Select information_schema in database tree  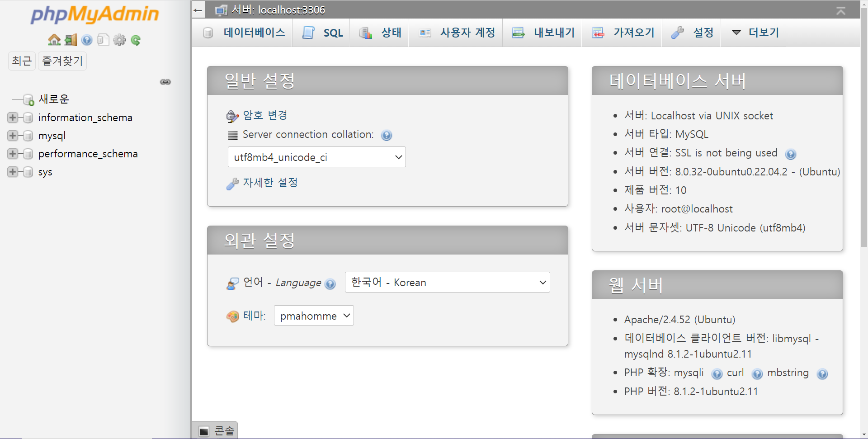click(85, 118)
